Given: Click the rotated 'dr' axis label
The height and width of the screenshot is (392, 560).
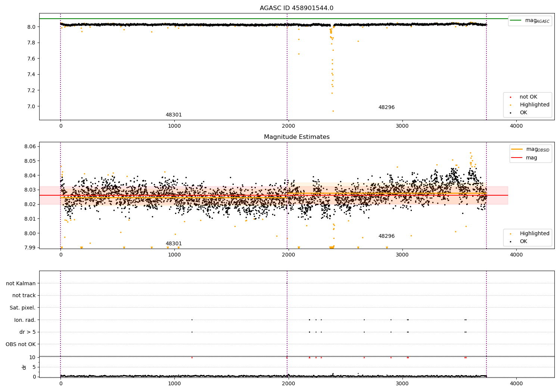Looking at the screenshot, I should [x=24, y=367].
